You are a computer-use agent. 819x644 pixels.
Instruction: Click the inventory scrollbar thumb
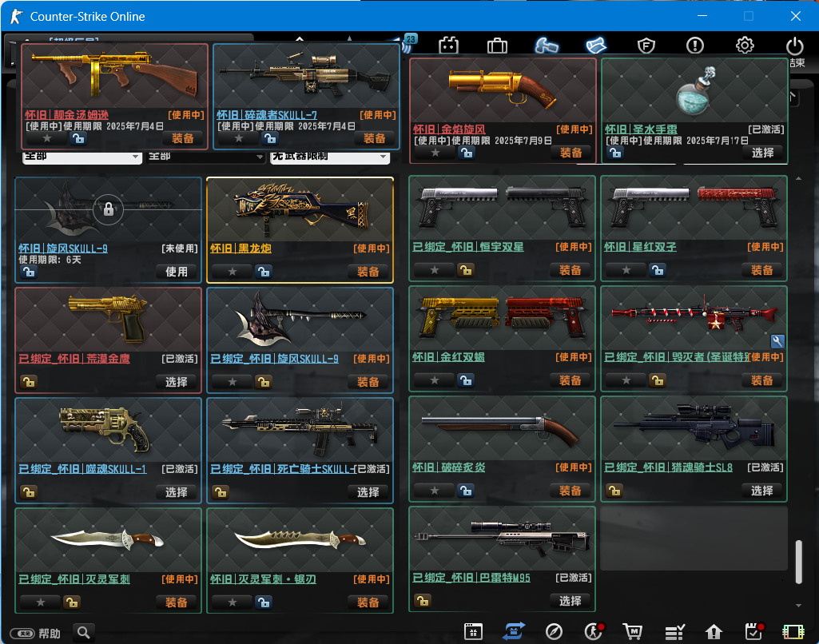coord(798,562)
